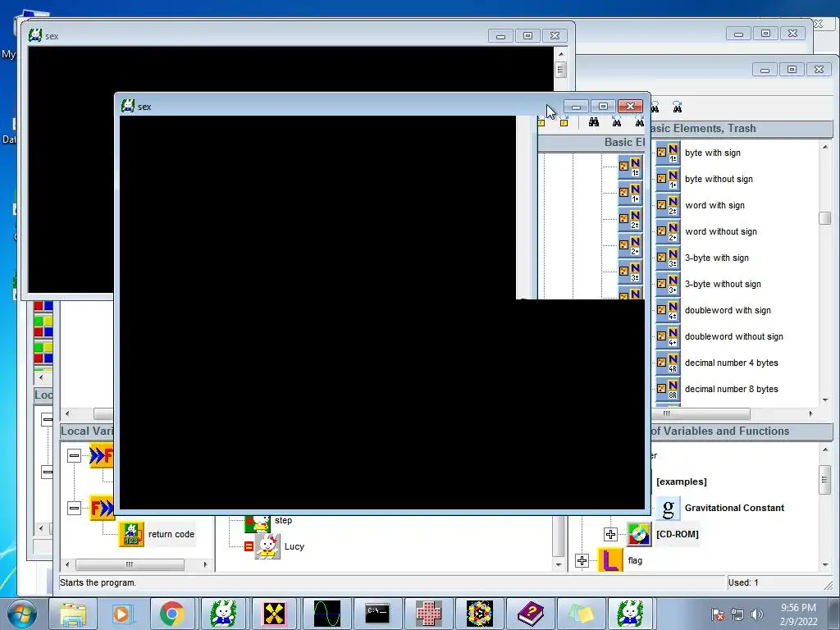Open the Windows Start menu

(x=21, y=614)
